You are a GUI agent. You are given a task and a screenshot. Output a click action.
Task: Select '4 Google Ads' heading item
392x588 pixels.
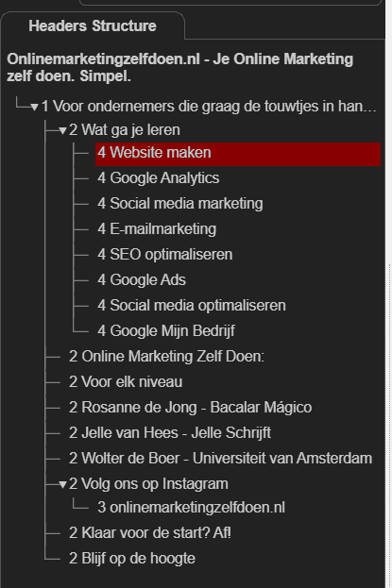142,279
